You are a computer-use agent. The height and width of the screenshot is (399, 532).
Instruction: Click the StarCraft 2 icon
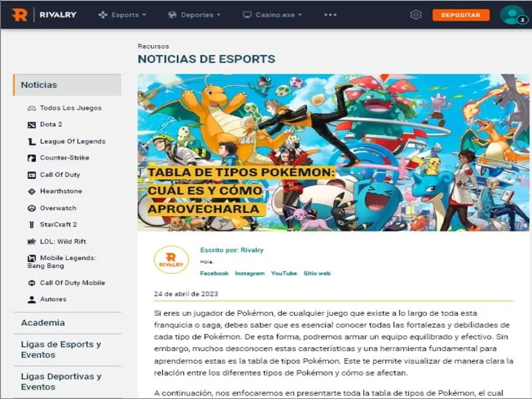click(x=31, y=225)
